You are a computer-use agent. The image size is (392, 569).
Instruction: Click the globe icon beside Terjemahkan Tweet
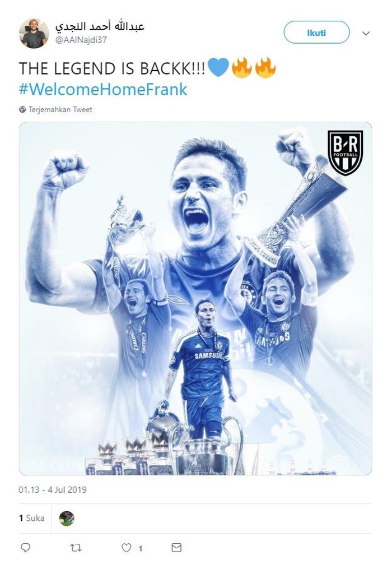coord(22,109)
